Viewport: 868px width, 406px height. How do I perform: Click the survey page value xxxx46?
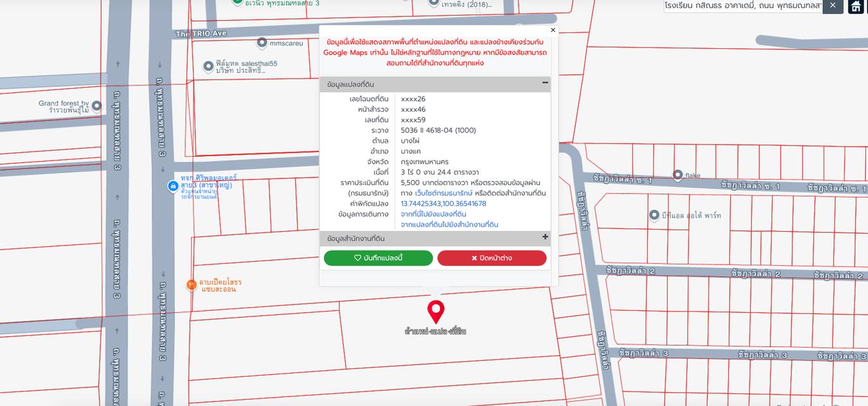click(x=413, y=109)
